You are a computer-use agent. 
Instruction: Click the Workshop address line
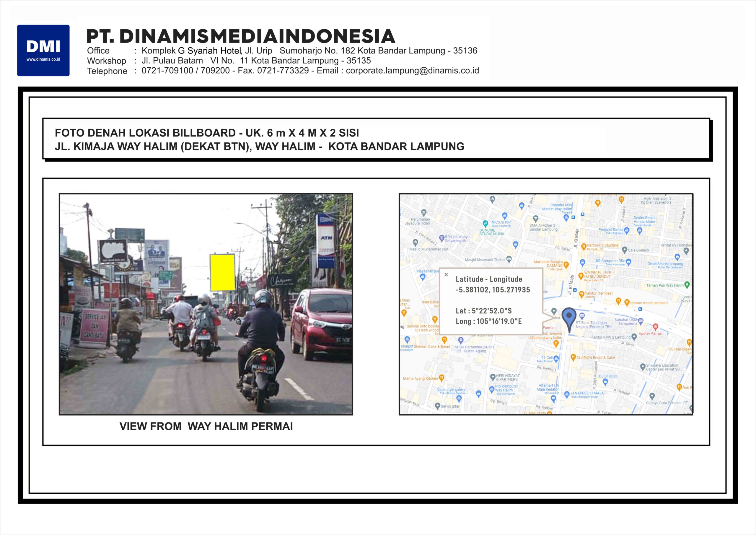pyautogui.click(x=229, y=61)
